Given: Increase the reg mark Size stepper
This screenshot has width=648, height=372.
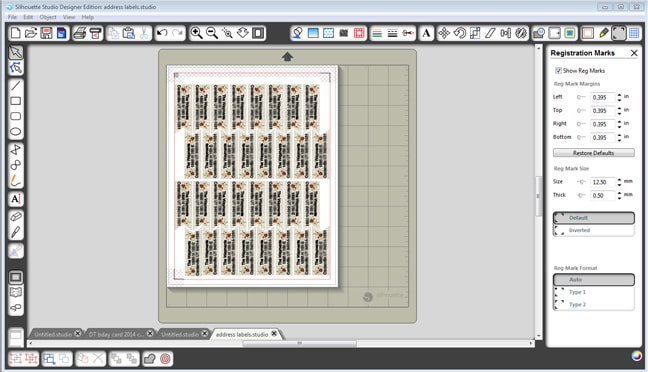Looking at the screenshot, I should click(619, 180).
